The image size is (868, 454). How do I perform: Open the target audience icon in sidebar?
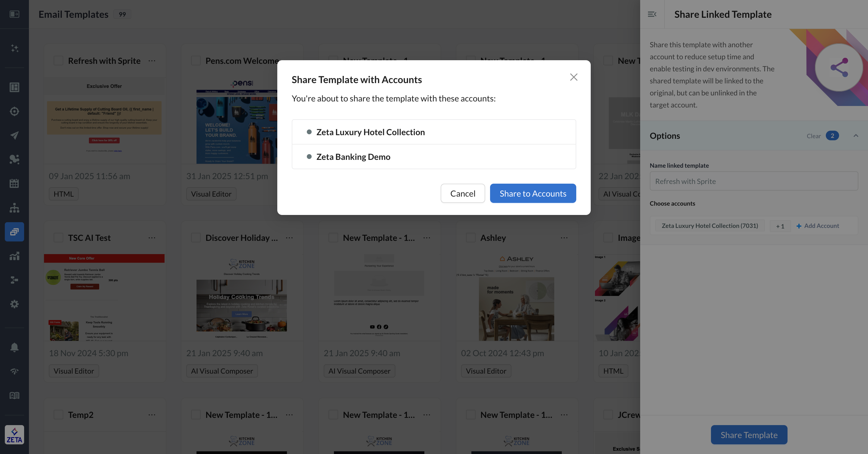[14, 111]
